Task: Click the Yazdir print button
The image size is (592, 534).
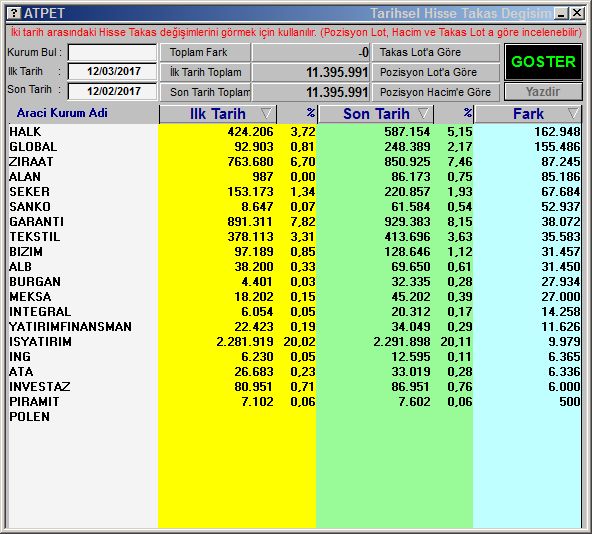Action: [543, 92]
